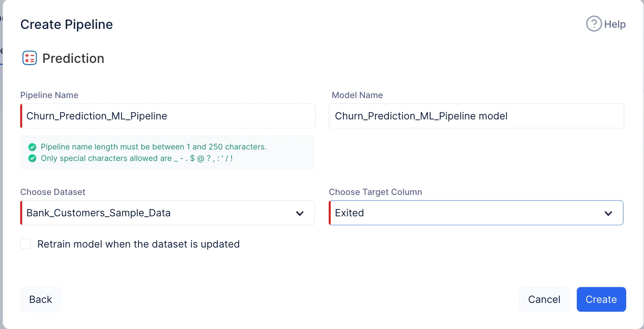Click into the Model Name text field
The width and height of the screenshot is (644, 329).
click(476, 116)
